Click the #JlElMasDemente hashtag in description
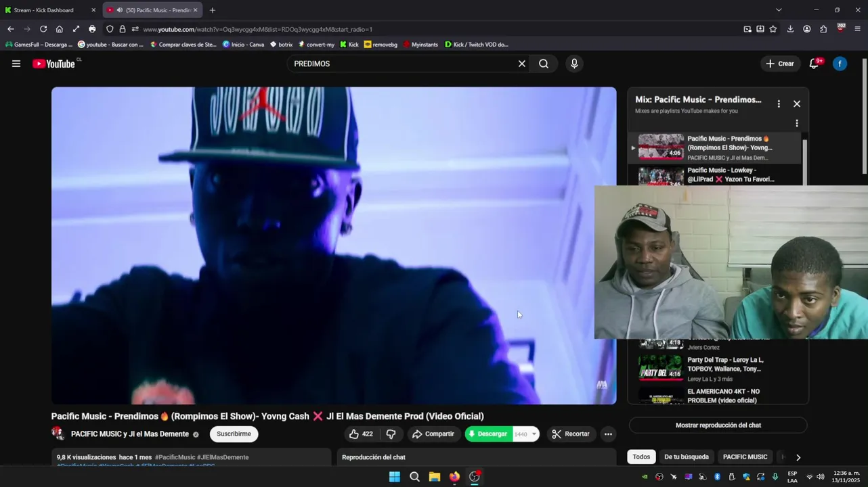This screenshot has height=487, width=868. pyautogui.click(x=223, y=457)
